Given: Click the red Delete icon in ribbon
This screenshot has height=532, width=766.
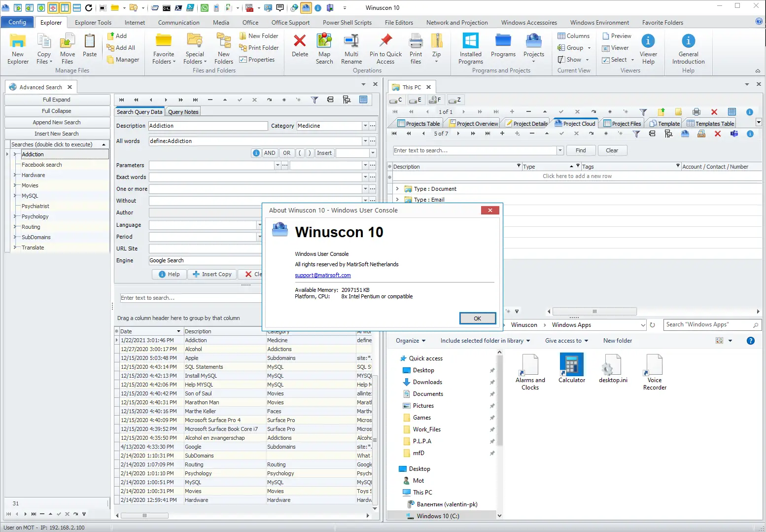Looking at the screenshot, I should click(300, 45).
